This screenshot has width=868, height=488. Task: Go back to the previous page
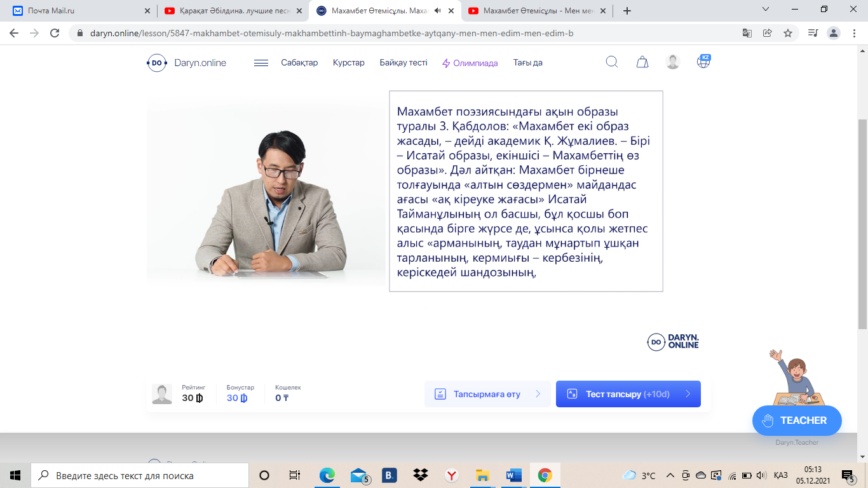(14, 33)
